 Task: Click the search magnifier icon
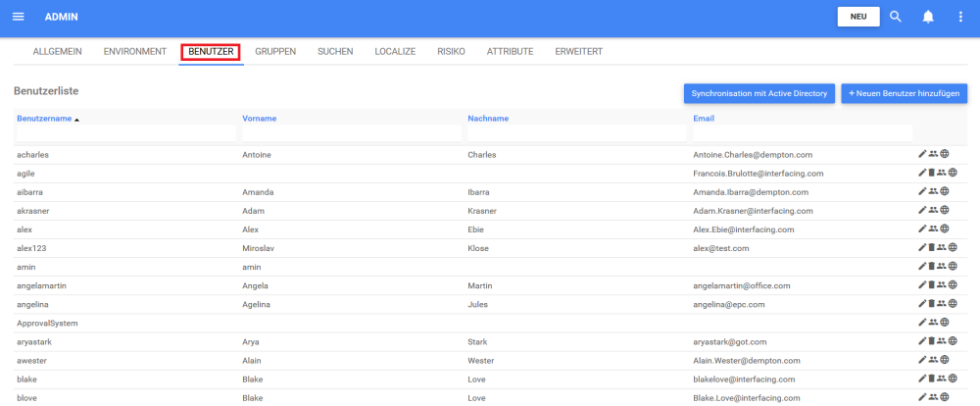(x=895, y=17)
